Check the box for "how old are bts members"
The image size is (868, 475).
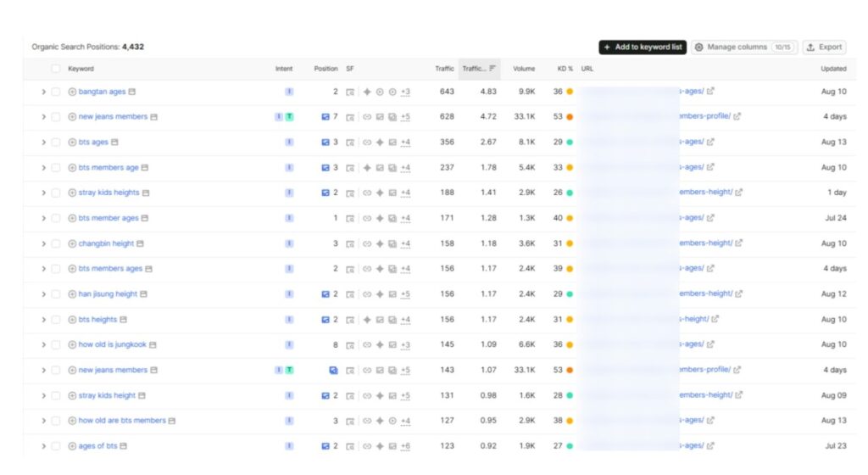click(55, 421)
